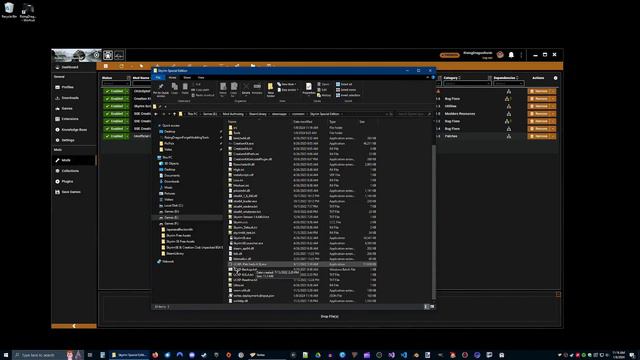This screenshot has width=640, height=360.
Task: Open the Recycle Bin desktop icon
Action: [9, 11]
